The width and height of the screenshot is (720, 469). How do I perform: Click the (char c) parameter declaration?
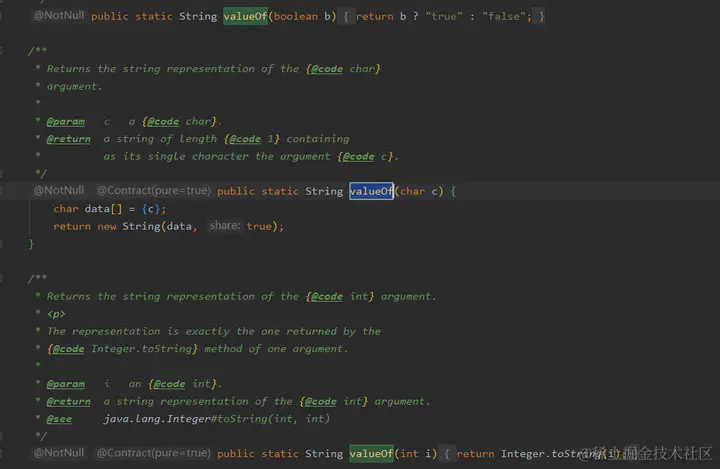(x=419, y=191)
